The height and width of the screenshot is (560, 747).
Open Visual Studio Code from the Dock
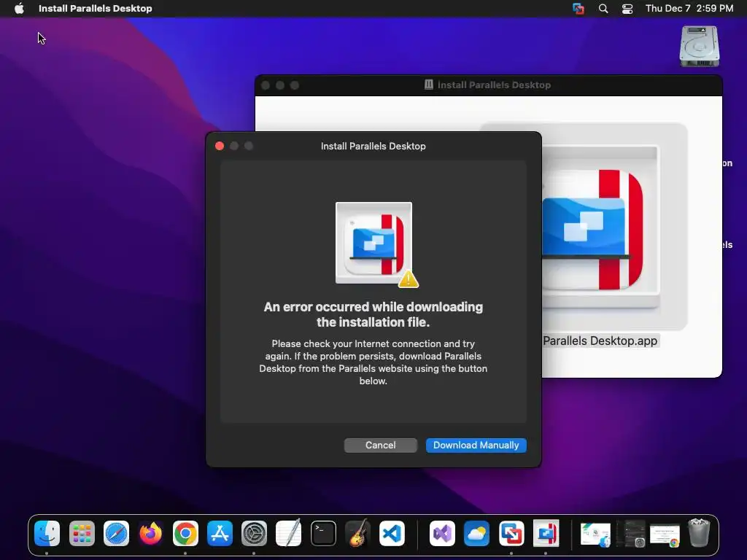tap(392, 533)
